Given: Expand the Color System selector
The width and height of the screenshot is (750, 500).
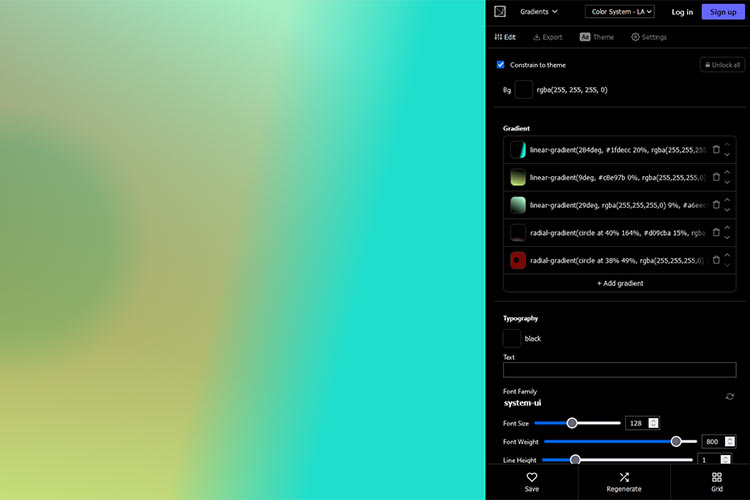Looking at the screenshot, I should pyautogui.click(x=620, y=12).
